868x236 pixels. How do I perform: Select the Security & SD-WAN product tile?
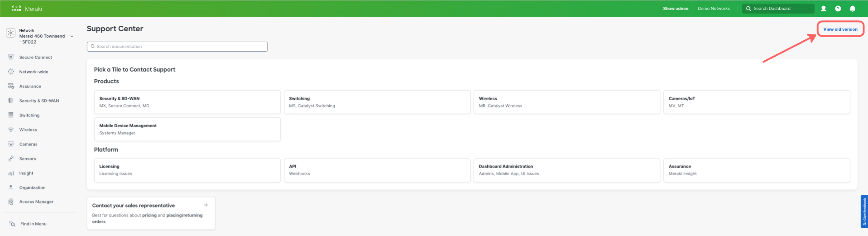click(x=187, y=102)
